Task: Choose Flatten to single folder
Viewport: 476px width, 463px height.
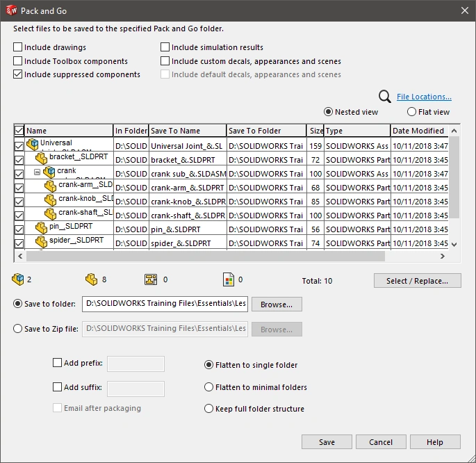Action: (208, 365)
